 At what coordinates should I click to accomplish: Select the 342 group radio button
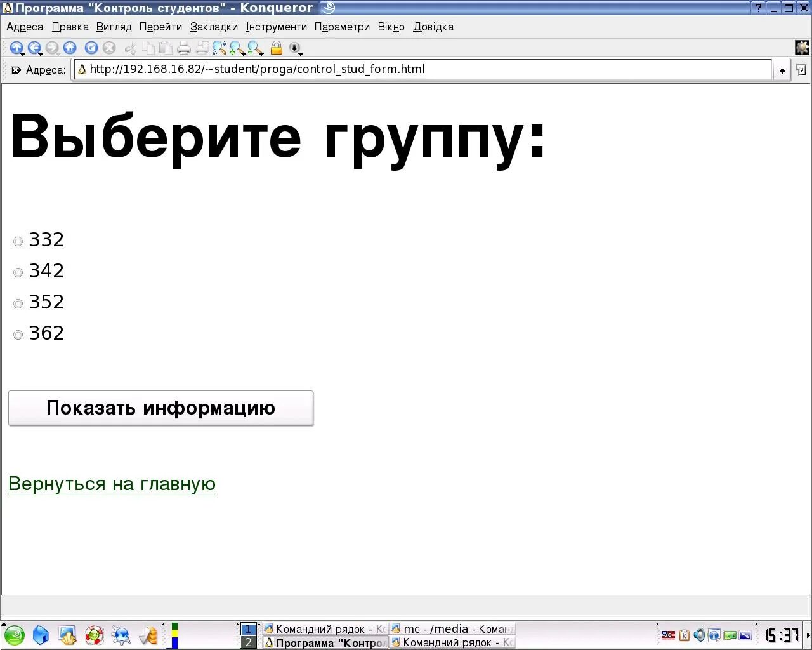(x=18, y=272)
